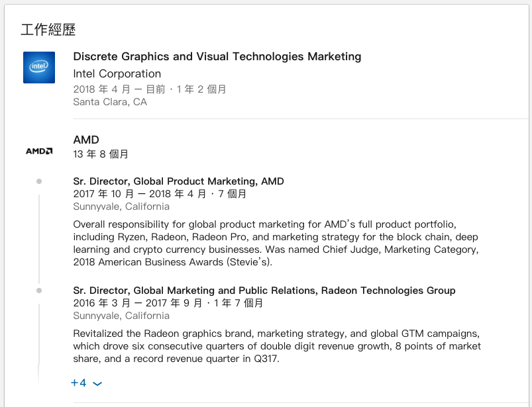
Task: Select Sr. Director, Global Product Marketing, AMD title
Action: (178, 181)
